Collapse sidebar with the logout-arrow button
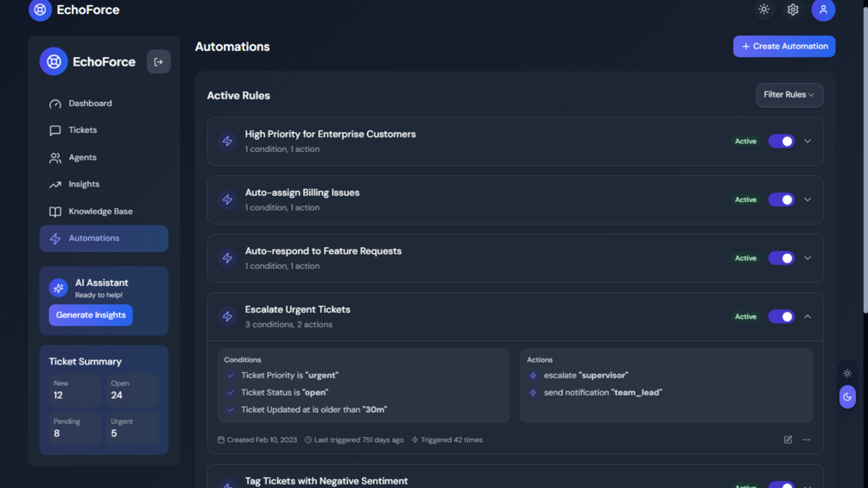Image resolution: width=868 pixels, height=488 pixels. 158,61
